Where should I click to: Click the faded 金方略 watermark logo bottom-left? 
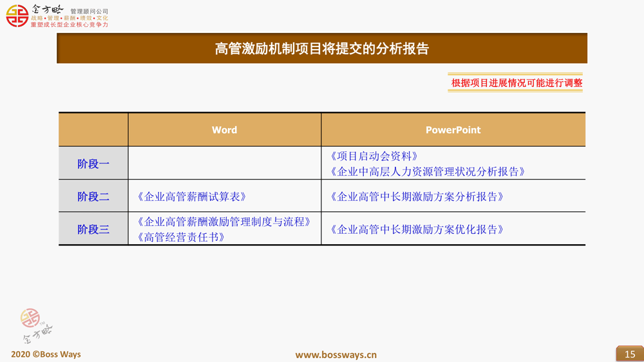point(36,325)
